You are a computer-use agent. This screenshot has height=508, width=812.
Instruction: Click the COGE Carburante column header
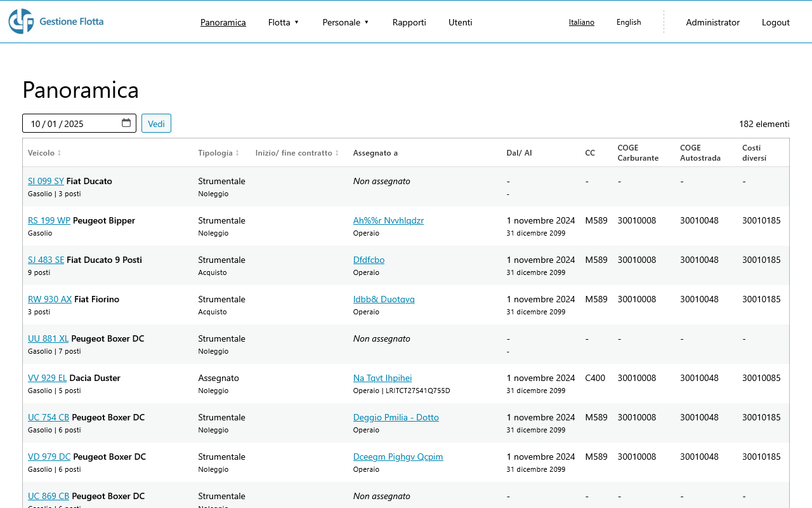[638, 153]
